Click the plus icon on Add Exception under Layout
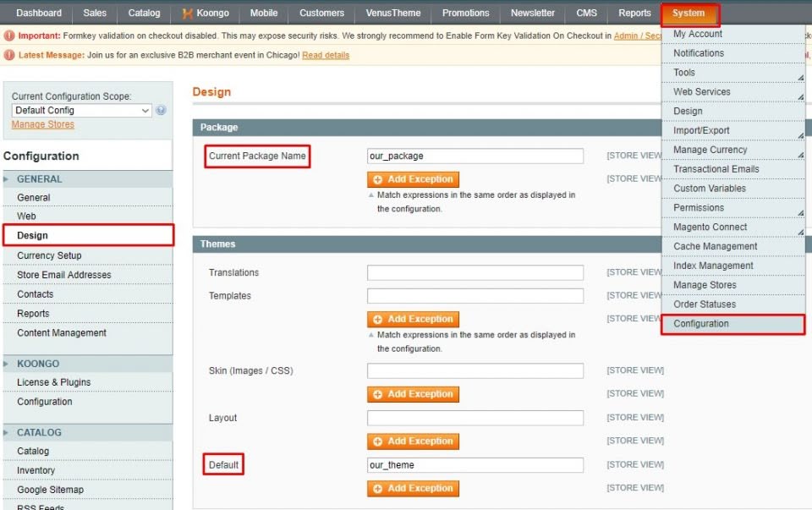 (379, 441)
